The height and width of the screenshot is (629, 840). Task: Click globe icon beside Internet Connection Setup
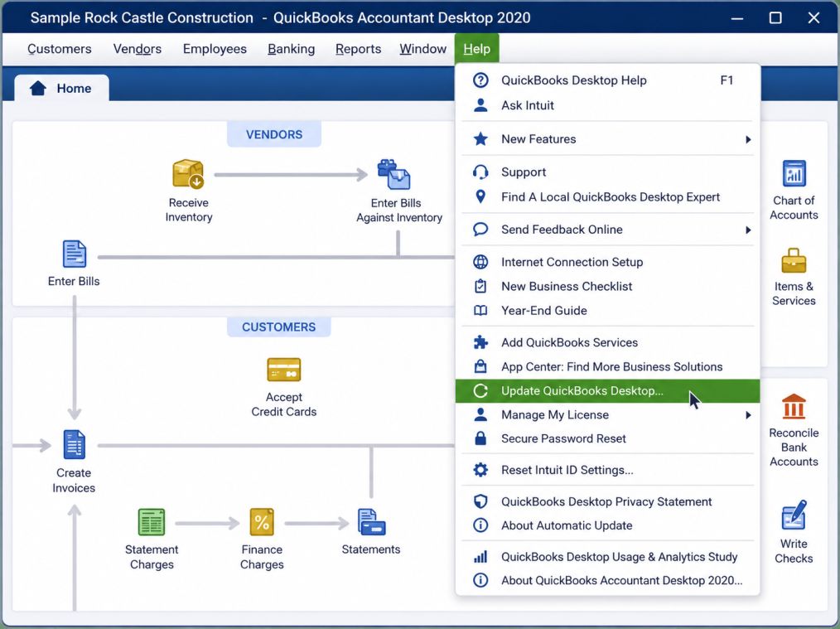pos(480,262)
